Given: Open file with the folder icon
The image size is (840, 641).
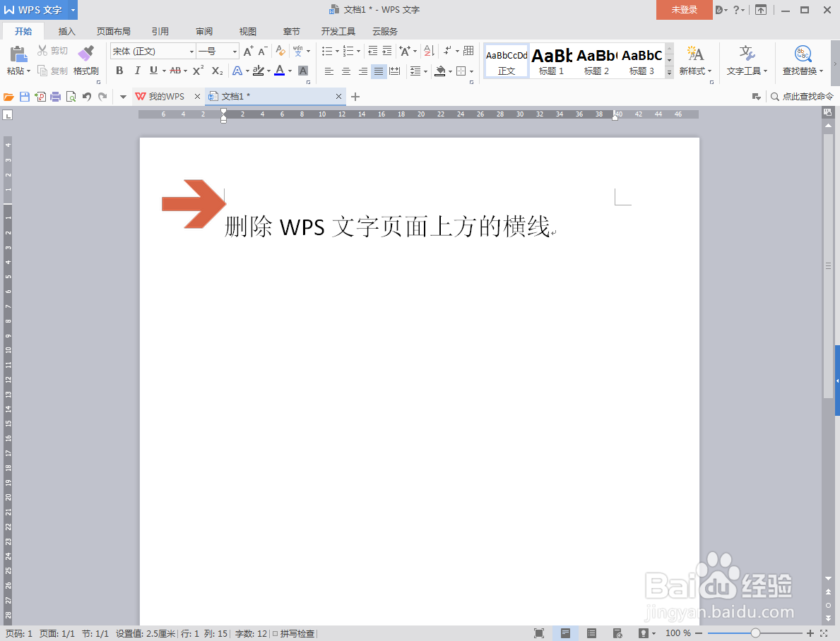Looking at the screenshot, I should [x=8, y=97].
